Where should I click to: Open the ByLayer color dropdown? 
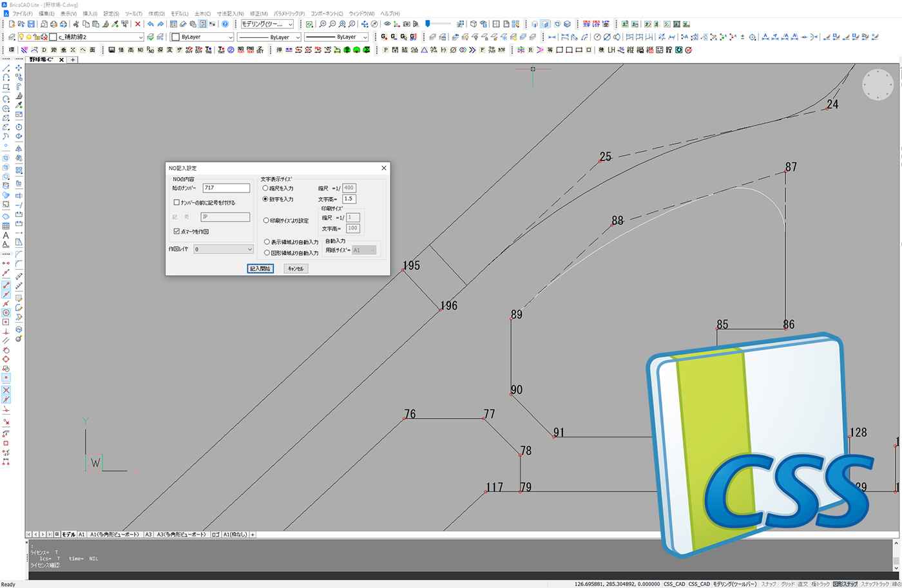click(x=202, y=37)
